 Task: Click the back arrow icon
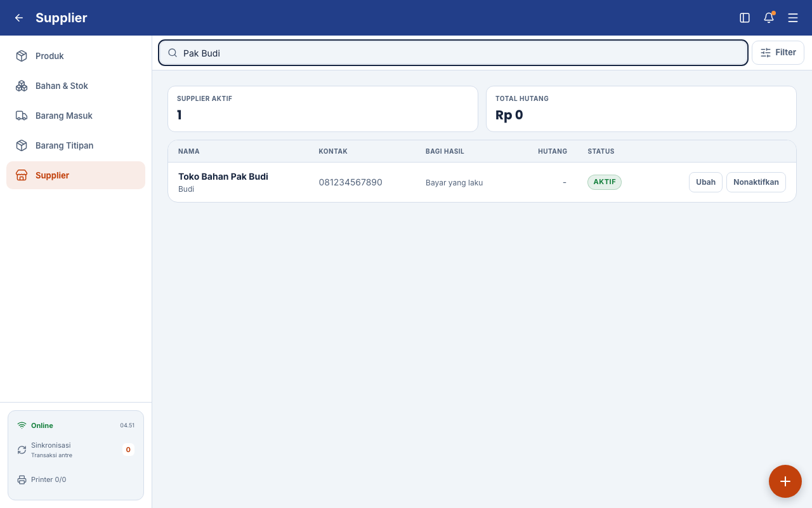point(19,18)
